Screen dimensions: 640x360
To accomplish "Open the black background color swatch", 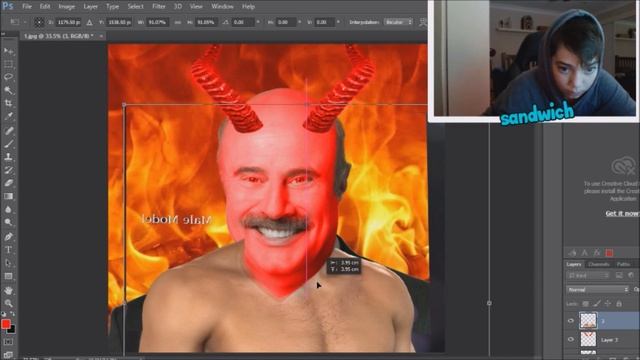I will click(x=12, y=329).
